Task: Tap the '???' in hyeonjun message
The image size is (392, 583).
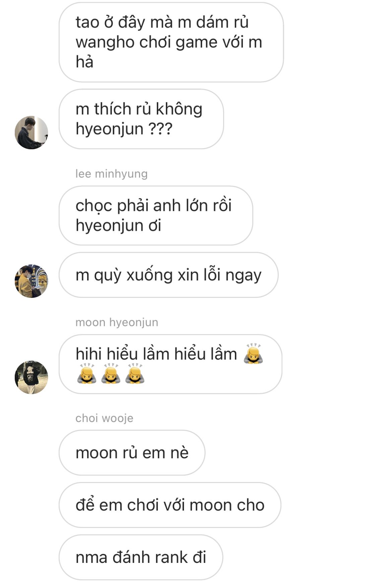Action: coord(160,129)
